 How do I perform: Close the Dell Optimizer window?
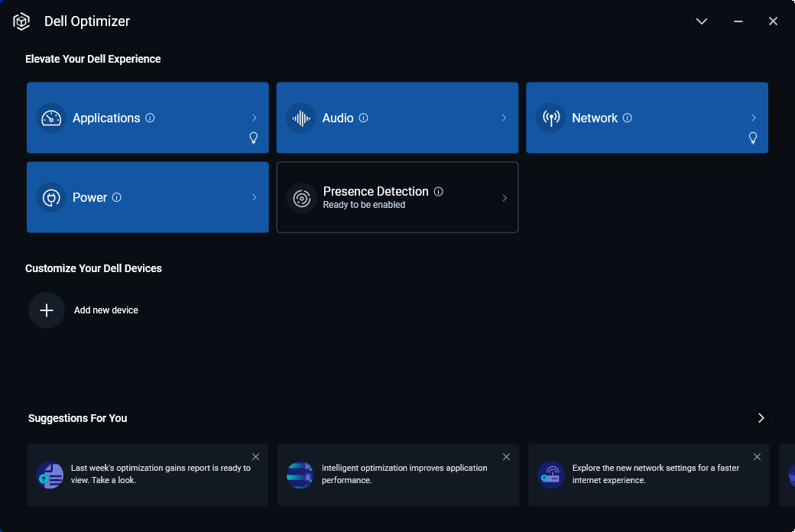[x=773, y=21]
